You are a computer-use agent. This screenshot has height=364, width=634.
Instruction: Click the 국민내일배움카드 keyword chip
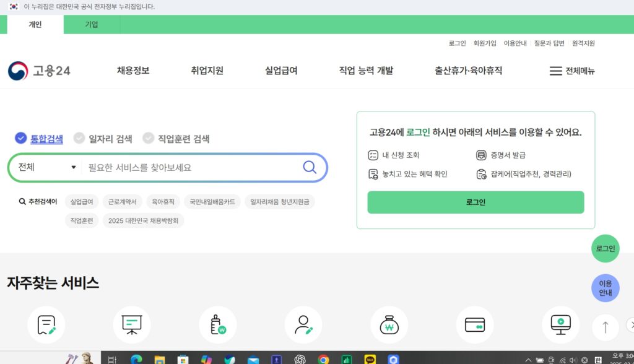(x=212, y=201)
